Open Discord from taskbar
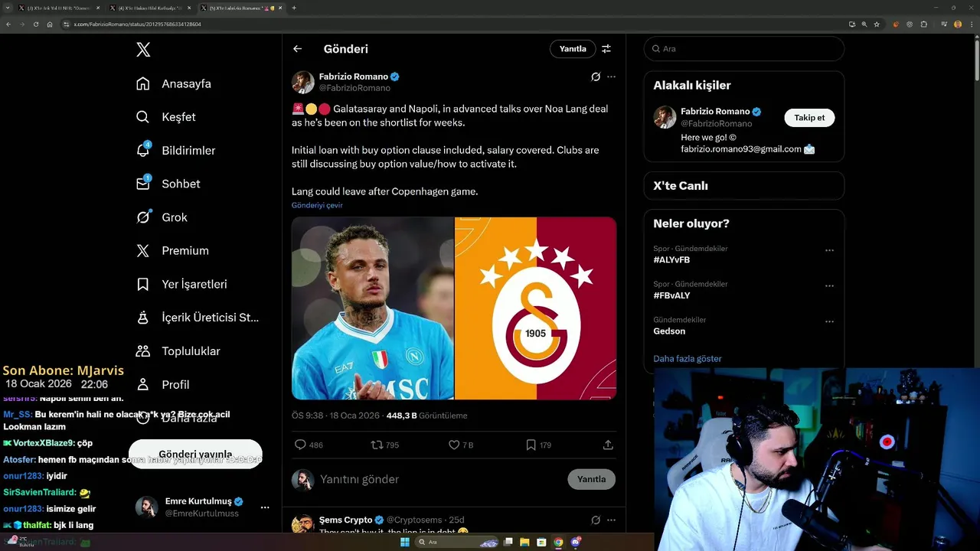This screenshot has width=980, height=551. 576,543
